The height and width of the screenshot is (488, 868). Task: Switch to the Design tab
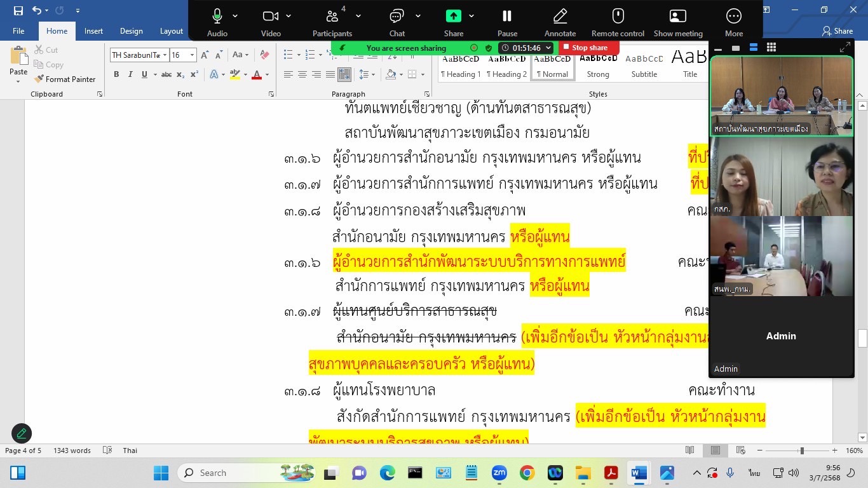[x=132, y=31]
